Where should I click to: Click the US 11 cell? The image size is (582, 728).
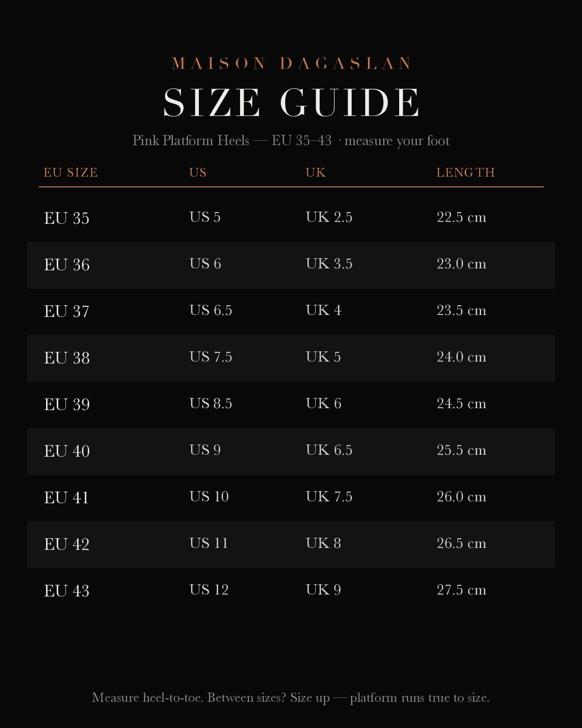[x=209, y=543]
